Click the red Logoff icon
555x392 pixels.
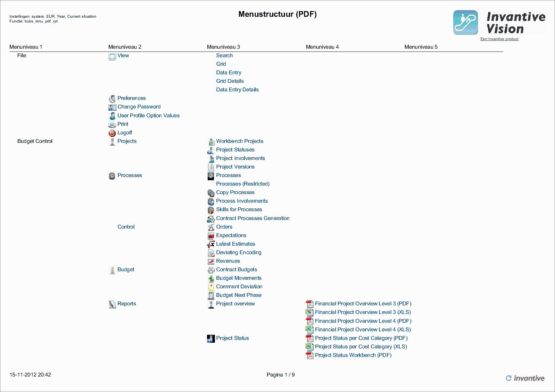click(x=112, y=133)
